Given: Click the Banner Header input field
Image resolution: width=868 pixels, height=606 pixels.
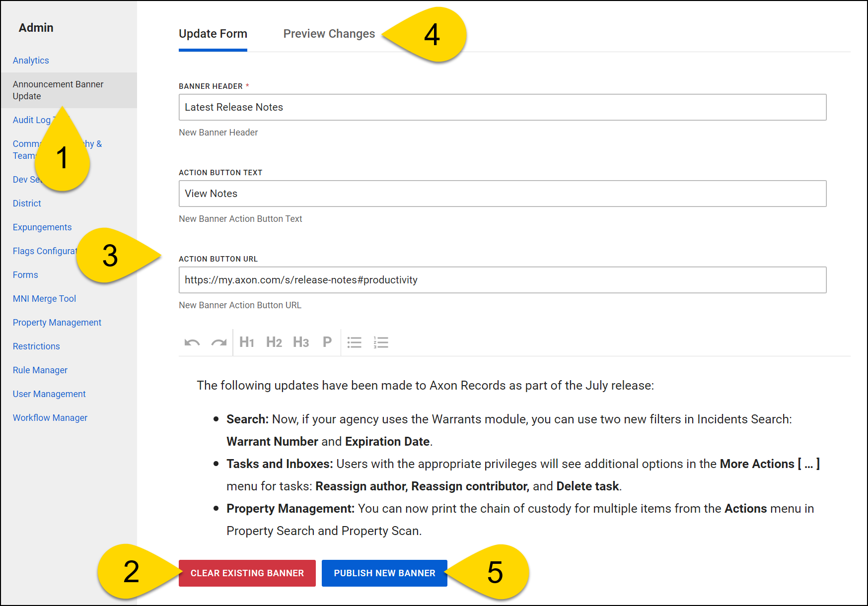Looking at the screenshot, I should tap(502, 107).
